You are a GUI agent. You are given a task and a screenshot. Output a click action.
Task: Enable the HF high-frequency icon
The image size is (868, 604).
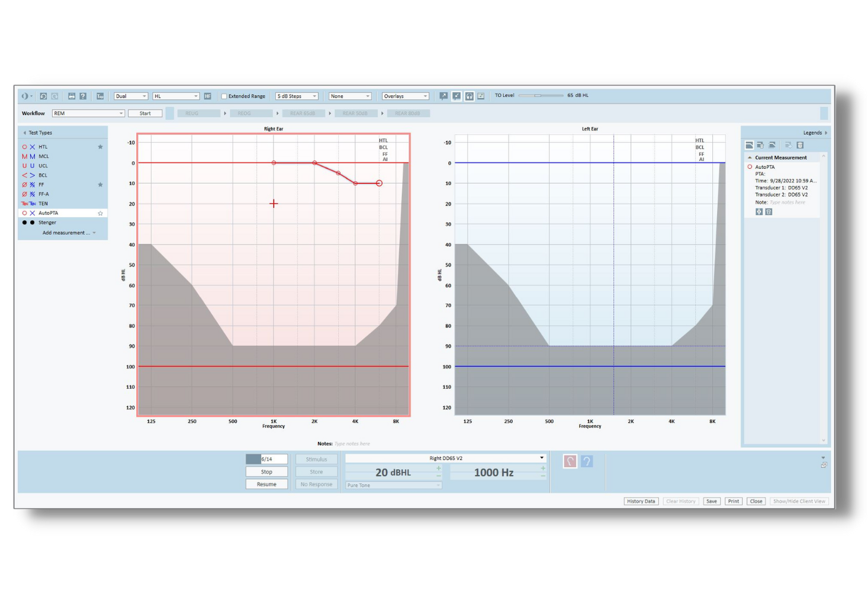coord(207,95)
